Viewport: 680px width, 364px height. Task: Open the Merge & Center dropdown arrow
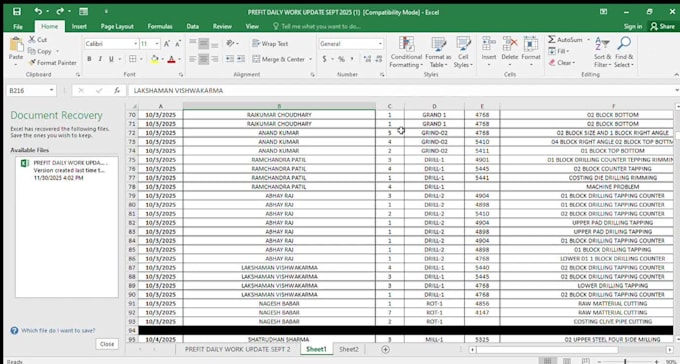point(311,59)
